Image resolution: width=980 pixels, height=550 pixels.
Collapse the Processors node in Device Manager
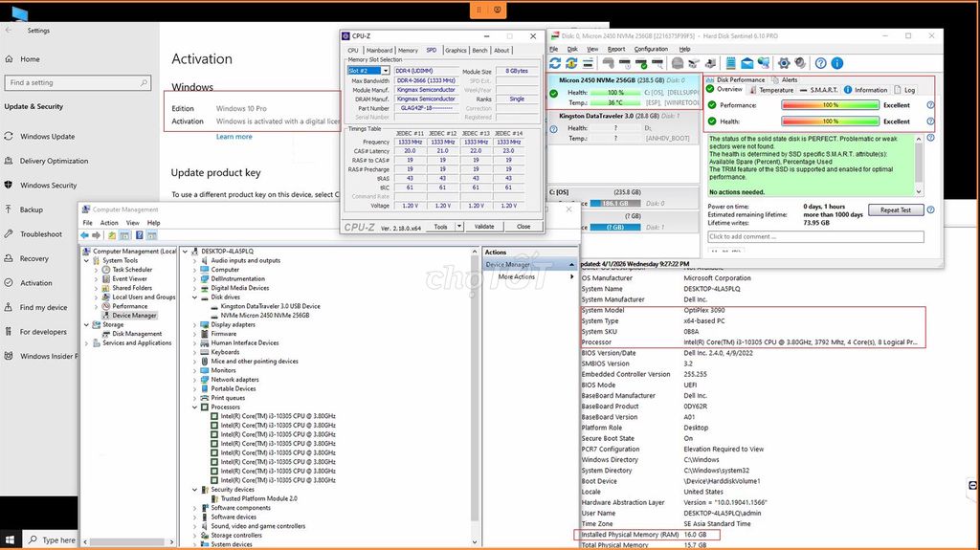195,407
